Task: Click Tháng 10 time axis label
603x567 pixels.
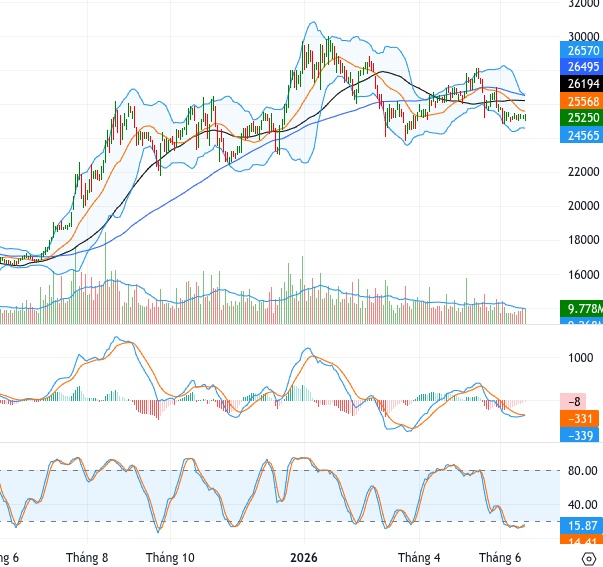Action: coord(170,557)
